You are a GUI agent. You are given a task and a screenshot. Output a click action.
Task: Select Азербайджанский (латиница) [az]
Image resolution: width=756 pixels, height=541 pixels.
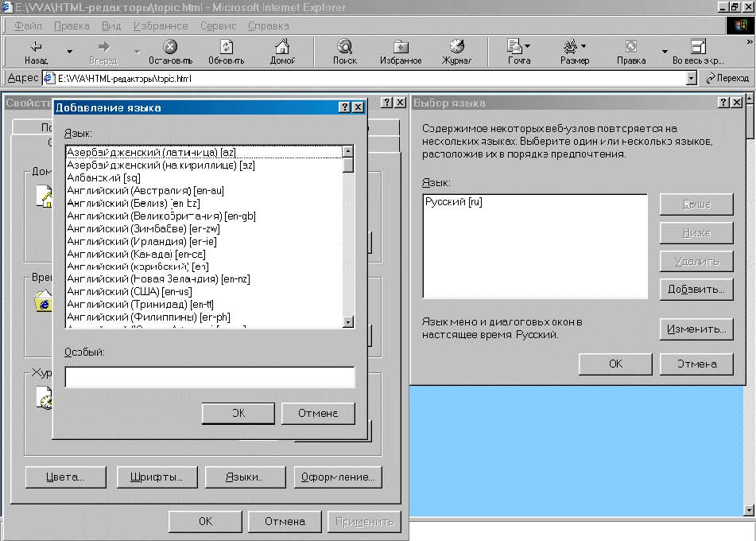pyautogui.click(x=204, y=152)
